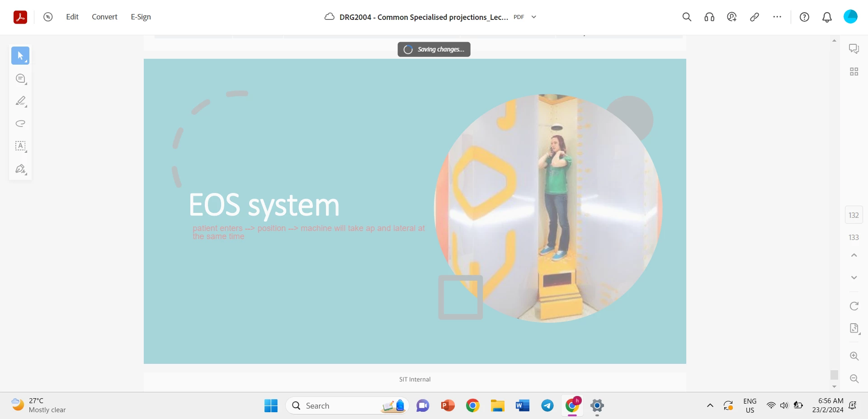Switch to Chrome with profile badge in taskbar
868x419 pixels.
[572, 405]
